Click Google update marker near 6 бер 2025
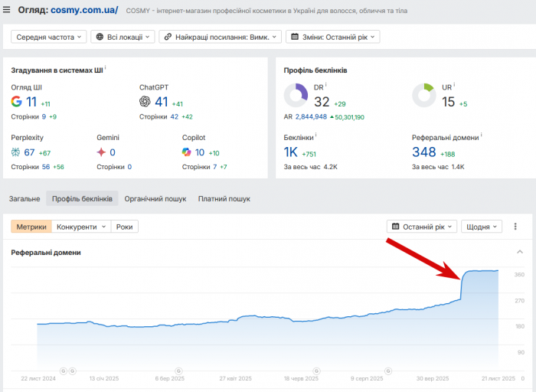This screenshot has width=536, height=392. [178, 371]
